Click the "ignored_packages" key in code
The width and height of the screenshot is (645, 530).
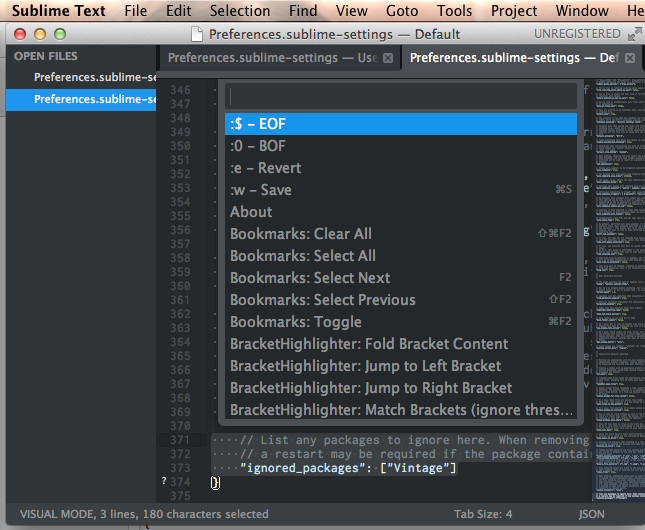click(x=302, y=468)
